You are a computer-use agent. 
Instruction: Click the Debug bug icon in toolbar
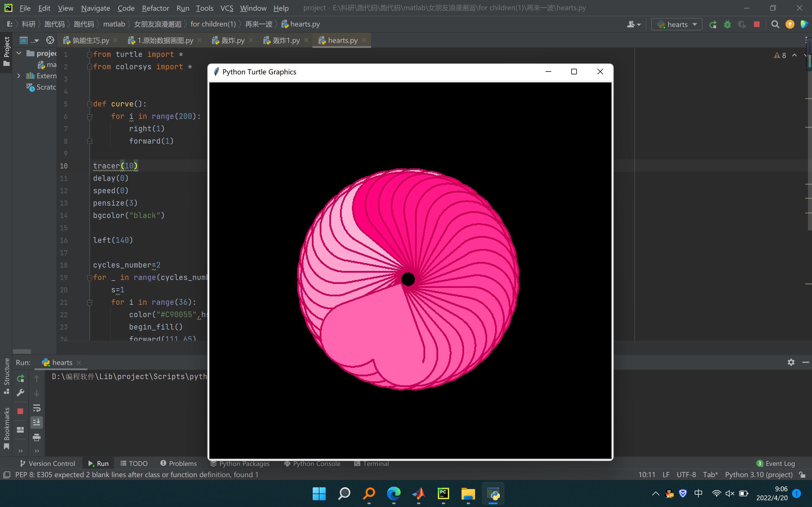[x=727, y=25]
